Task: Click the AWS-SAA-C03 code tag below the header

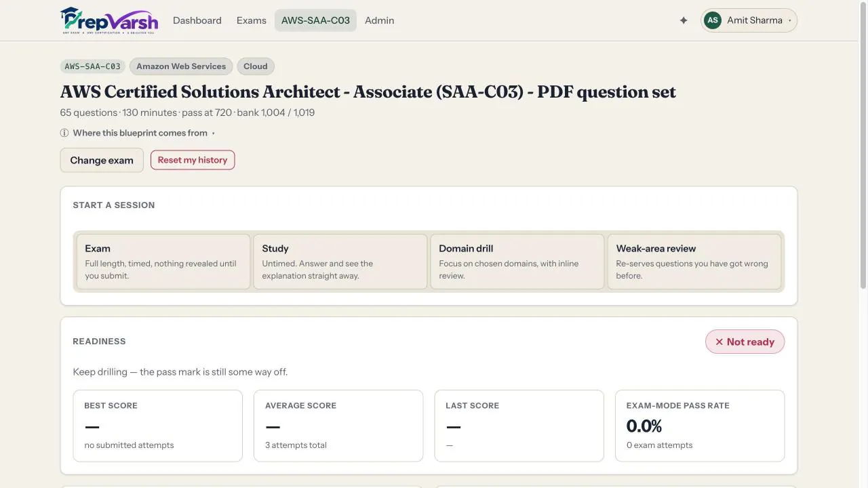Action: [x=93, y=66]
